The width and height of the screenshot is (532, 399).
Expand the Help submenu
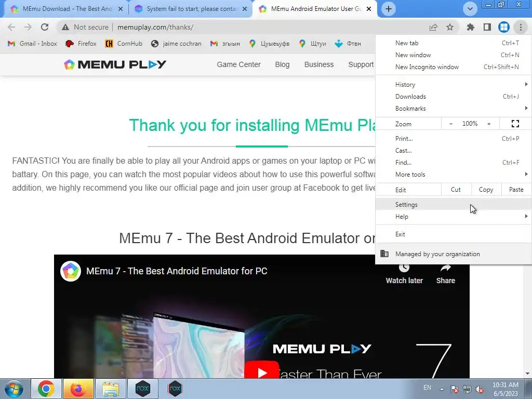coord(454,217)
